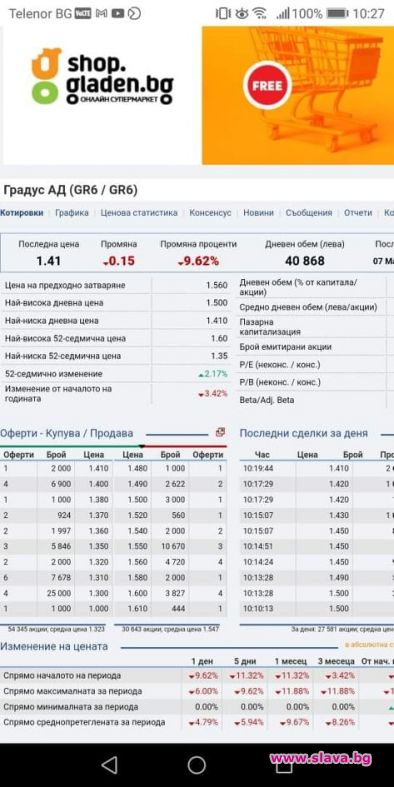The height and width of the screenshot is (787, 394).
Task: Open the Новини tab
Action: pyautogui.click(x=258, y=213)
